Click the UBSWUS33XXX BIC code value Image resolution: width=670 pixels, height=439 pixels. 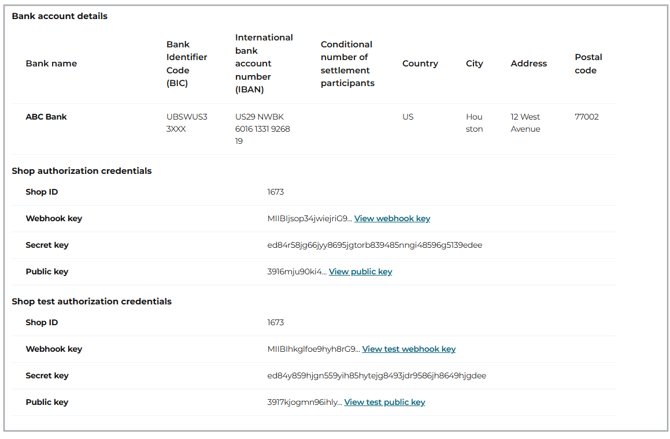pyautogui.click(x=187, y=123)
